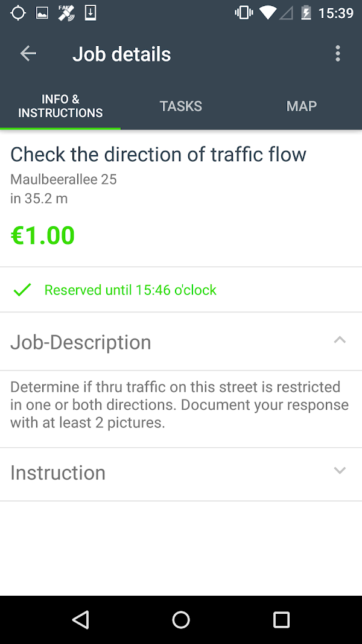Select the INFO & INSTRUCTIONS tab

click(60, 106)
